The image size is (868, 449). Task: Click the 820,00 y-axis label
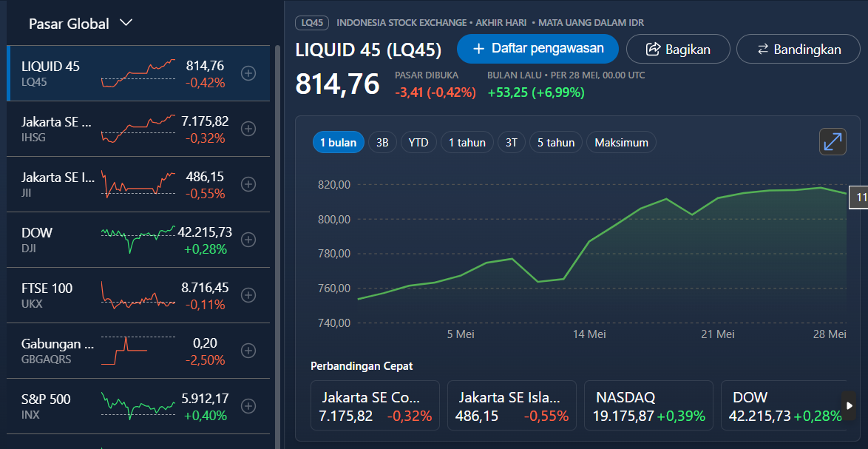[x=334, y=185]
